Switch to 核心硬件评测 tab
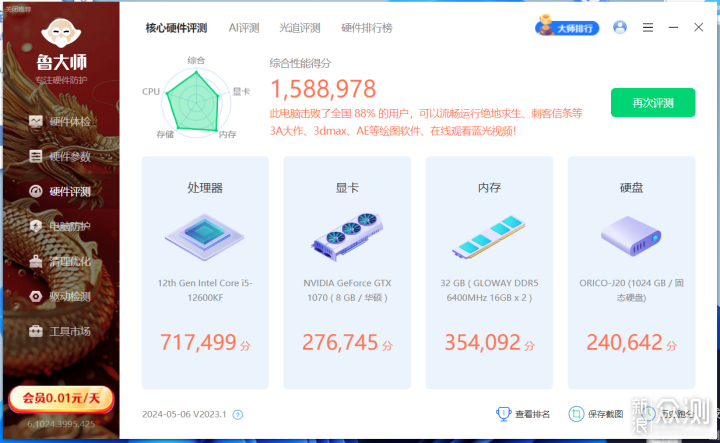 click(176, 28)
